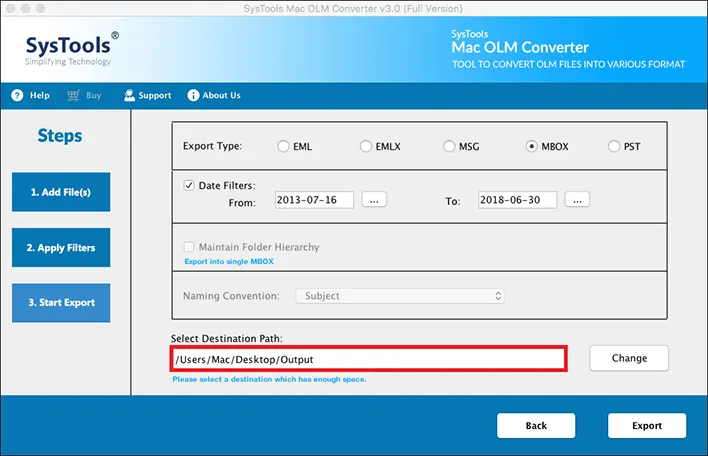The image size is (708, 456).
Task: Click Export into single MBOX link
Action: (229, 261)
